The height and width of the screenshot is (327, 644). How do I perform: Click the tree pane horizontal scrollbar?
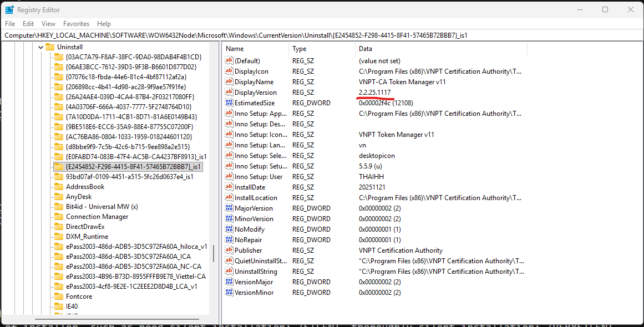pos(117,318)
